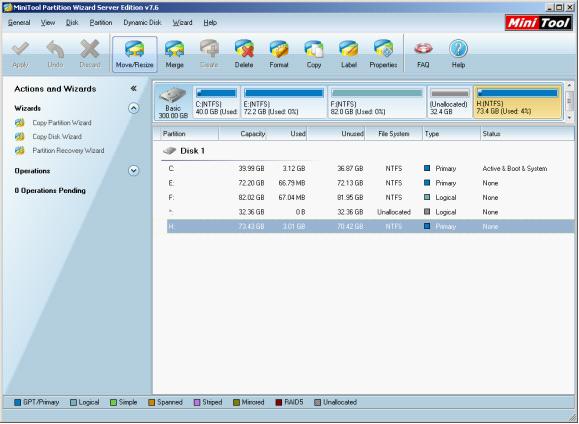Select H:(NTFS) block in disk map
This screenshot has height=424, width=579.
[x=517, y=102]
